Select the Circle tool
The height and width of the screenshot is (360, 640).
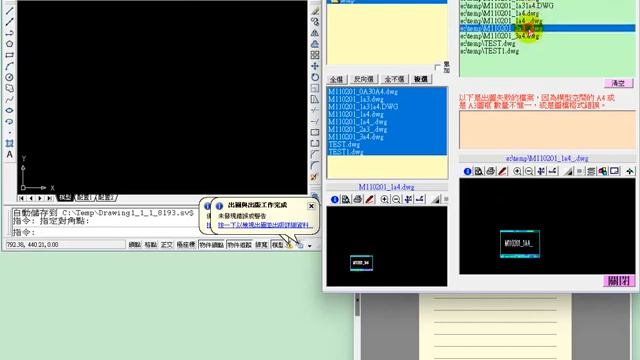[x=9, y=77]
